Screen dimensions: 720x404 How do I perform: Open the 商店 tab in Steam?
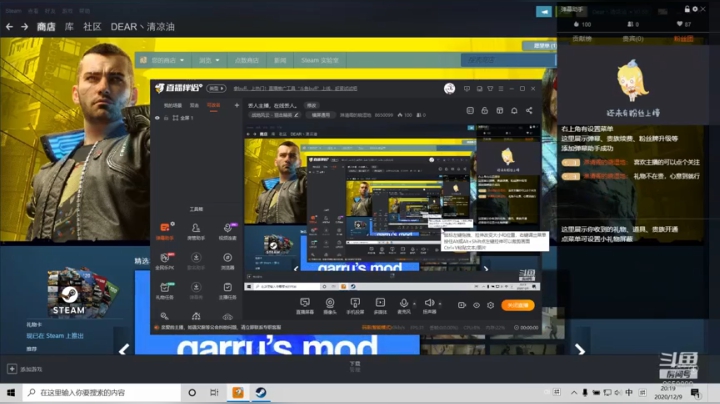[46, 27]
